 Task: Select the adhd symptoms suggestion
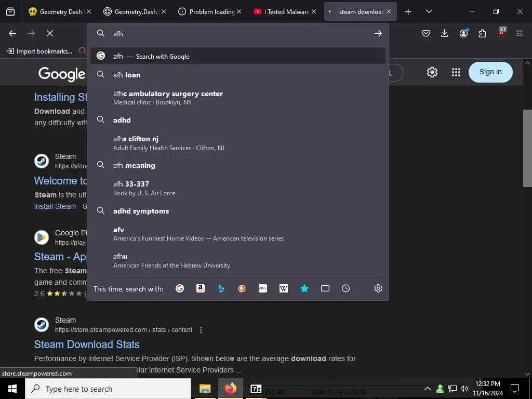click(x=238, y=211)
